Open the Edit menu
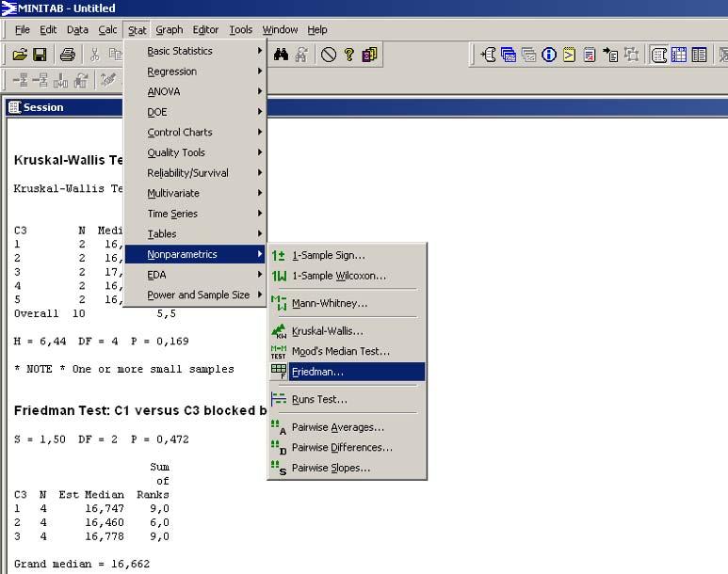728x574 pixels. coord(48,30)
